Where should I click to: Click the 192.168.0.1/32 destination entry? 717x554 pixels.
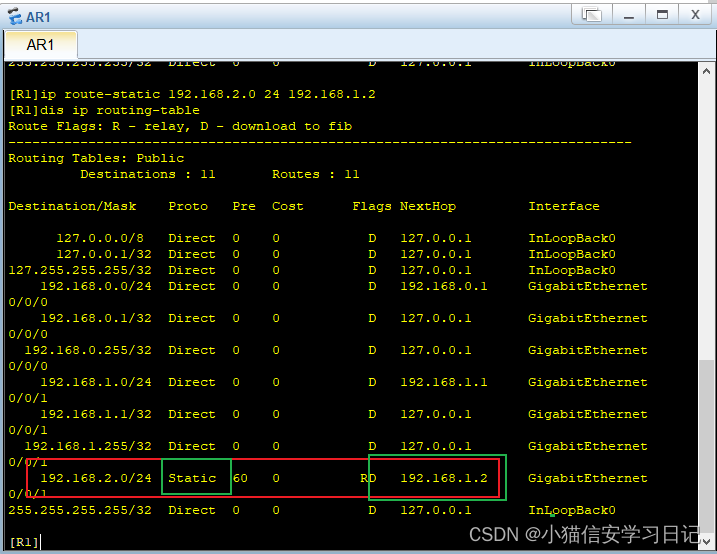96,318
